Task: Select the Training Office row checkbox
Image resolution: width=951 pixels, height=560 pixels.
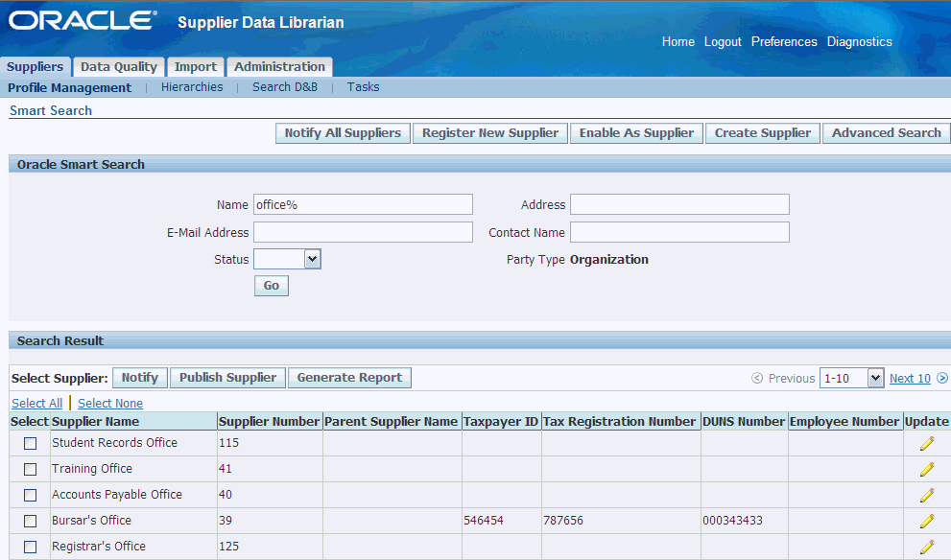Action: pos(31,469)
